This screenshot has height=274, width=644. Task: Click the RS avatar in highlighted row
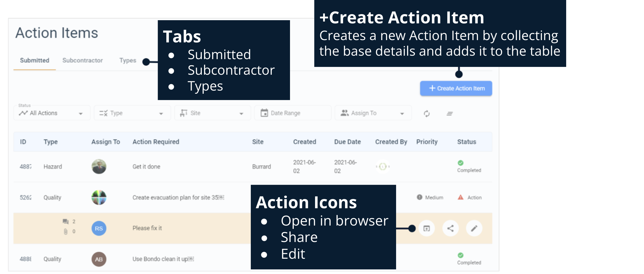click(x=99, y=228)
